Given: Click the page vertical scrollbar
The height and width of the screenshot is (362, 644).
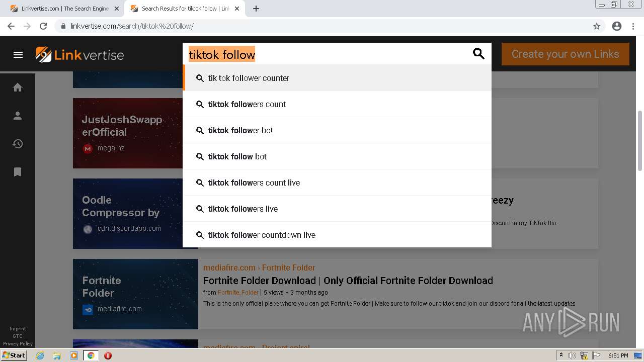Looking at the screenshot, I should [639, 141].
